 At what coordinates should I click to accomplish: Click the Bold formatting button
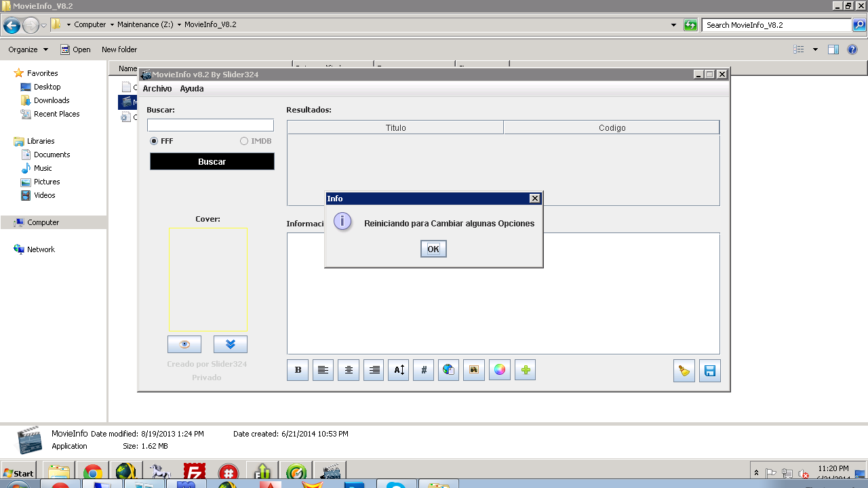(x=298, y=370)
